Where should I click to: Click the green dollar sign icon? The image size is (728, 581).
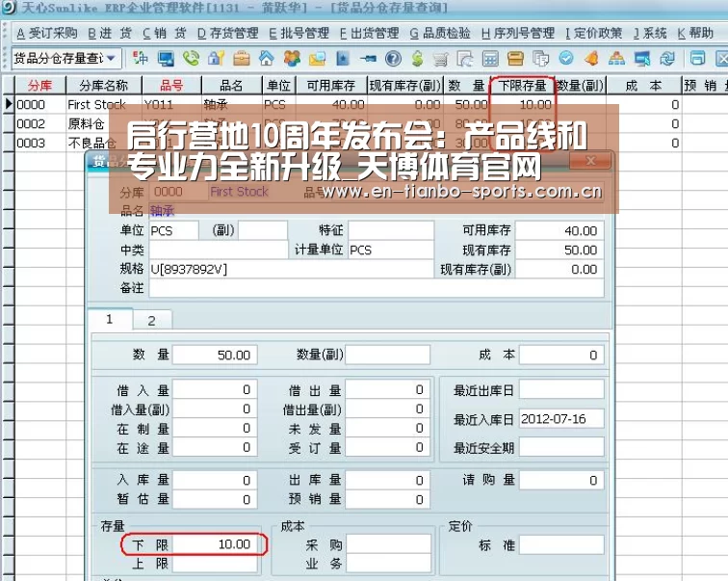coord(417,59)
